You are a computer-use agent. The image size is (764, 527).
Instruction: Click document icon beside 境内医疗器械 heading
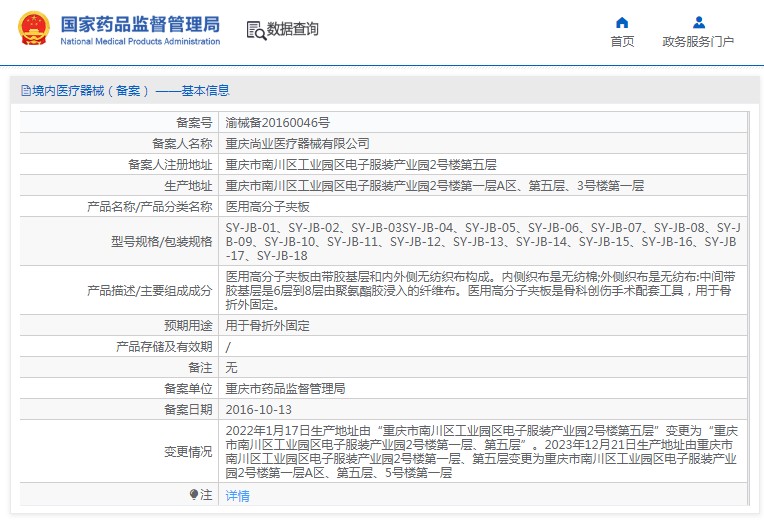point(26,91)
